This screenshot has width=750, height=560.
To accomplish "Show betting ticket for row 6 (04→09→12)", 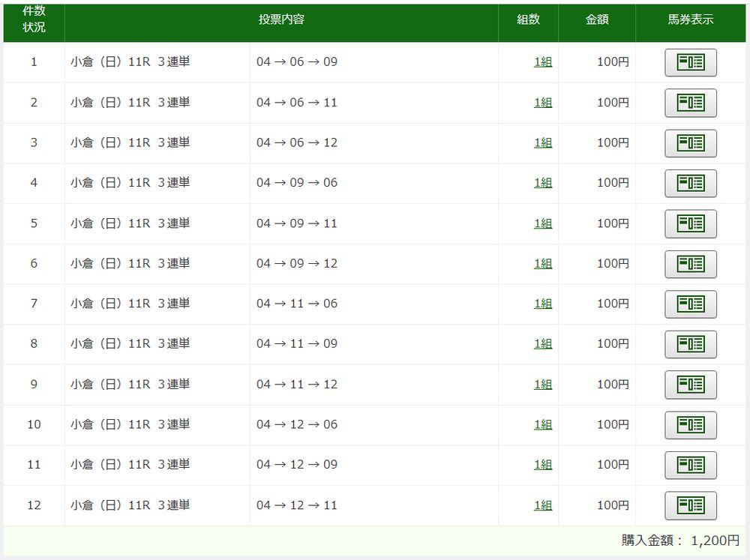I will click(x=690, y=264).
